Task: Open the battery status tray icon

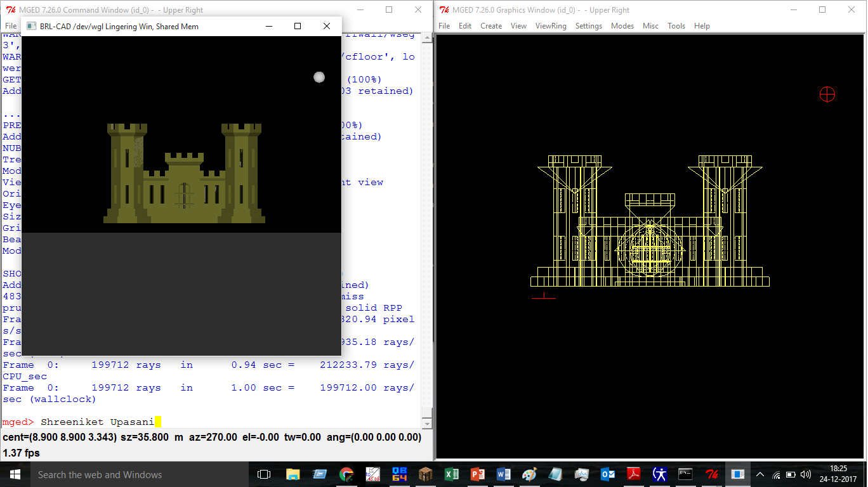Action: tap(791, 474)
